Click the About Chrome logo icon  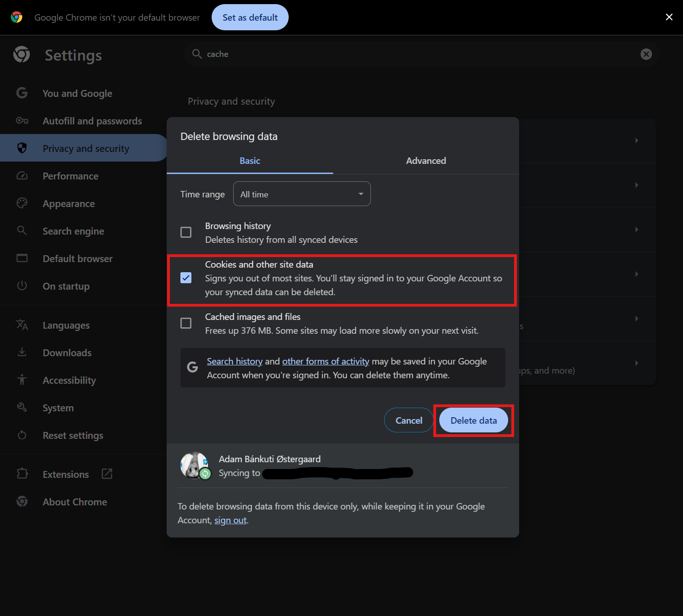[22, 501]
